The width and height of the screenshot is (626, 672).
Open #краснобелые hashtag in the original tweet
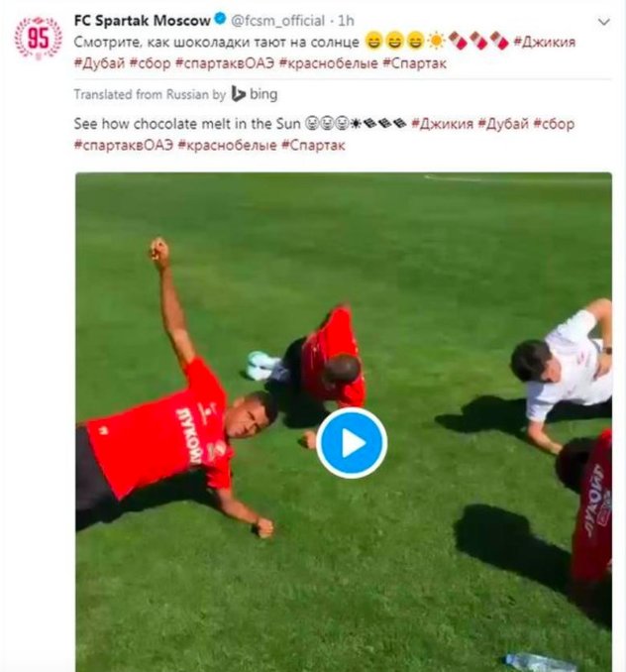pos(329,63)
